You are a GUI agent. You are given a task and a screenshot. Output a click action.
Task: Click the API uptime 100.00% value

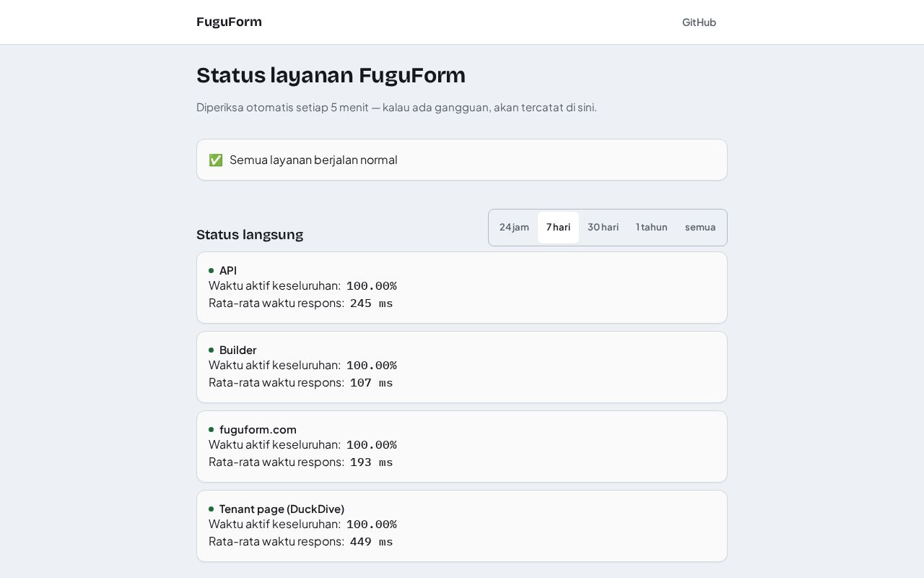[x=371, y=286]
